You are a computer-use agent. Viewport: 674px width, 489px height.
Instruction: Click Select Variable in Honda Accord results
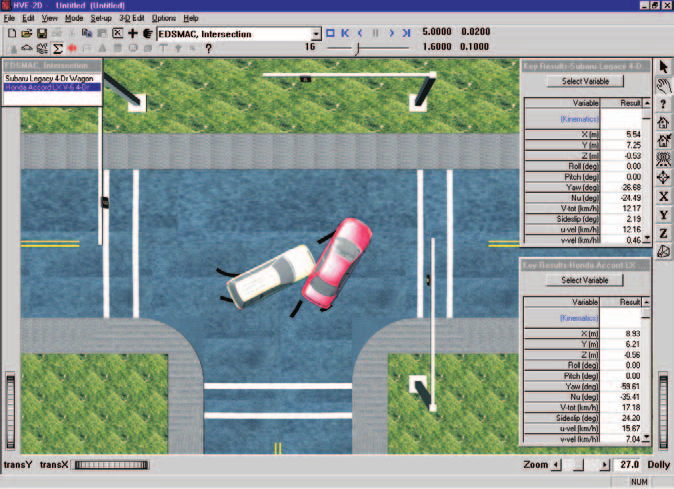coord(585,280)
